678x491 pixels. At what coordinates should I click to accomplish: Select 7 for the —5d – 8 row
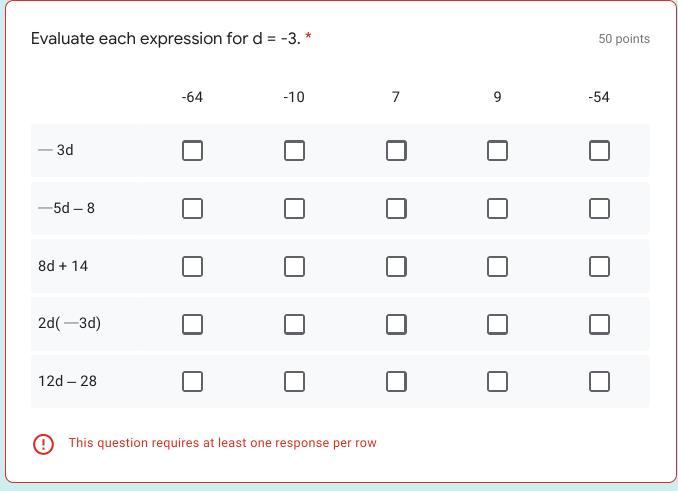[396, 208]
